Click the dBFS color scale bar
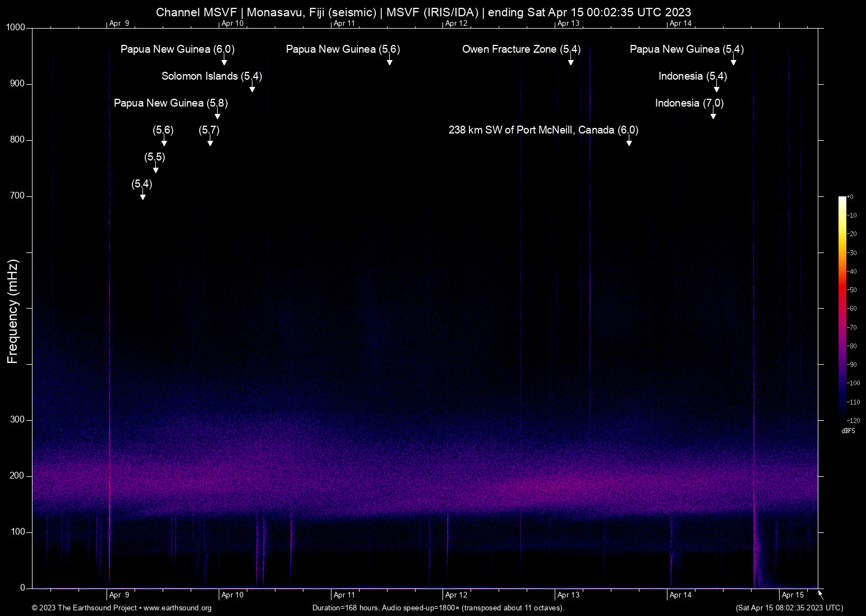 pyautogui.click(x=842, y=308)
